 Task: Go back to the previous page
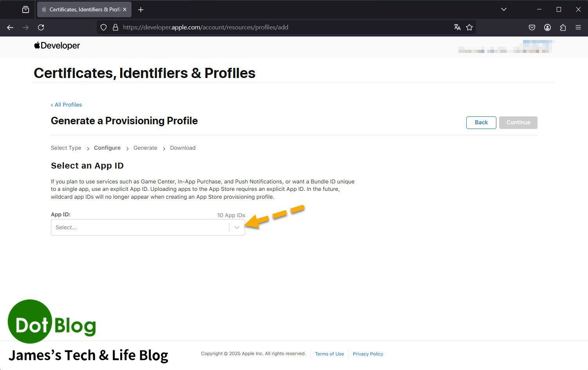pos(10,27)
